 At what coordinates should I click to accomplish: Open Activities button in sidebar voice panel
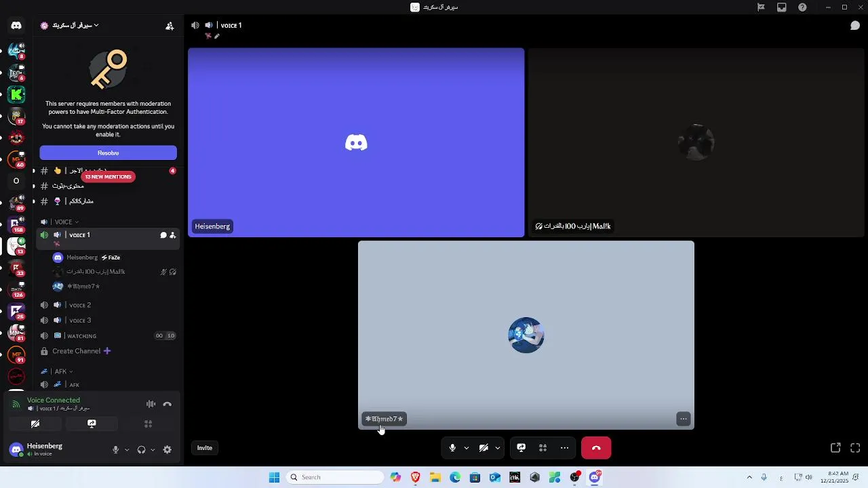tap(148, 424)
